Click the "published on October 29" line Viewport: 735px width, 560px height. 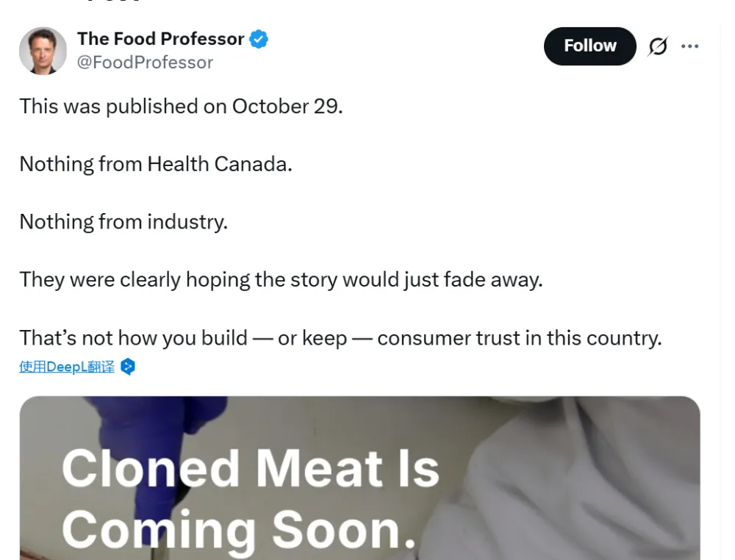(181, 106)
